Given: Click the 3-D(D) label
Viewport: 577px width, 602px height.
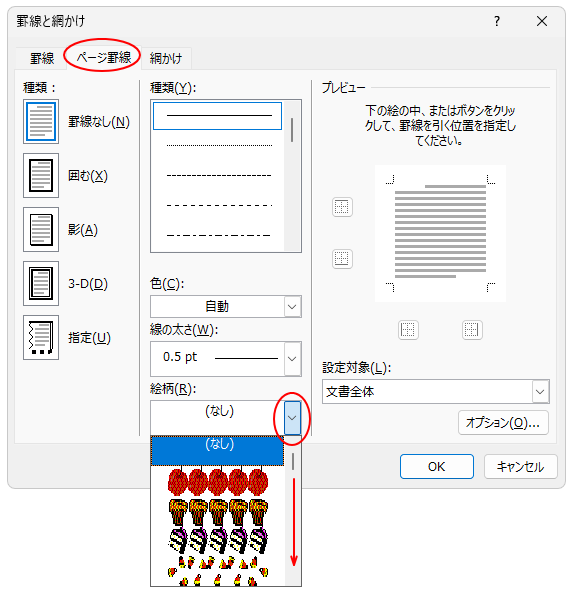Looking at the screenshot, I should (x=88, y=284).
